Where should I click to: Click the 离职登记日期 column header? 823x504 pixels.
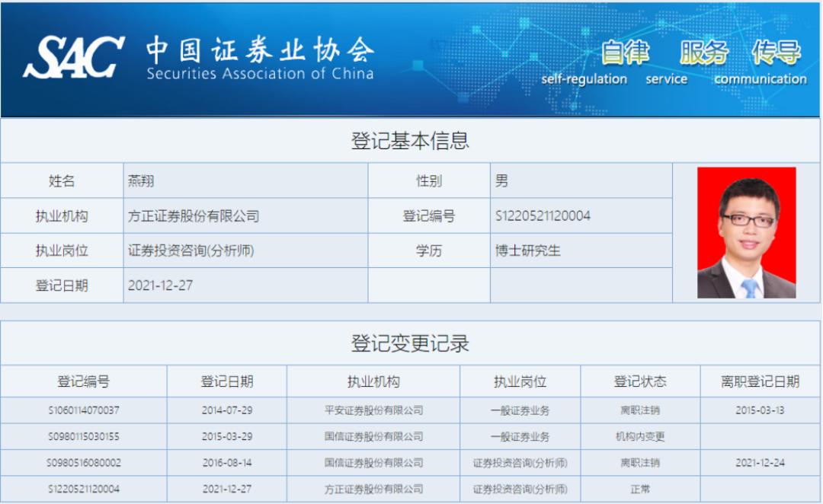tap(760, 381)
